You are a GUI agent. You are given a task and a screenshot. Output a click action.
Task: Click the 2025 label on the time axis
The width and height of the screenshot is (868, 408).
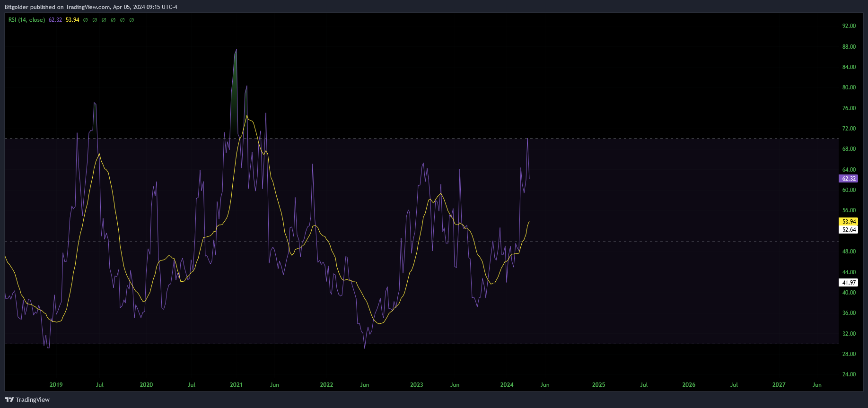(599, 385)
